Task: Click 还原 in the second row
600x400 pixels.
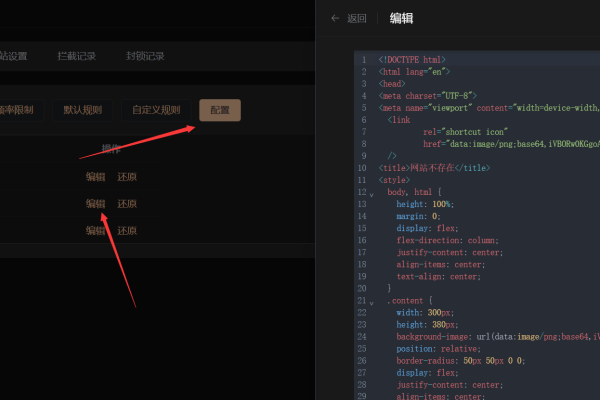Action: (127, 204)
